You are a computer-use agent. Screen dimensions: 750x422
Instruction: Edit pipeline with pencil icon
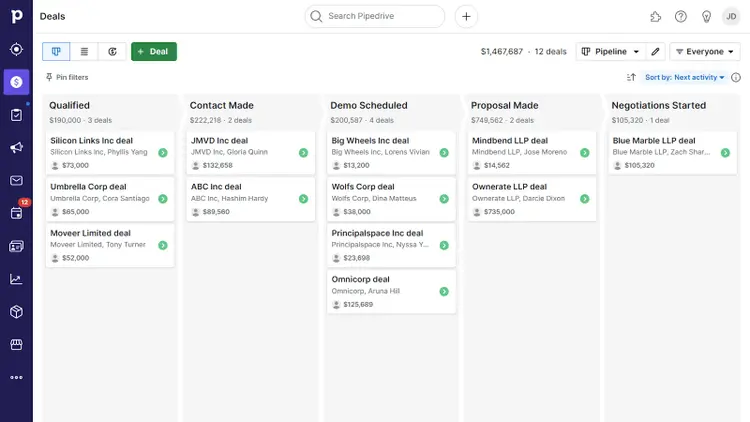(x=655, y=51)
